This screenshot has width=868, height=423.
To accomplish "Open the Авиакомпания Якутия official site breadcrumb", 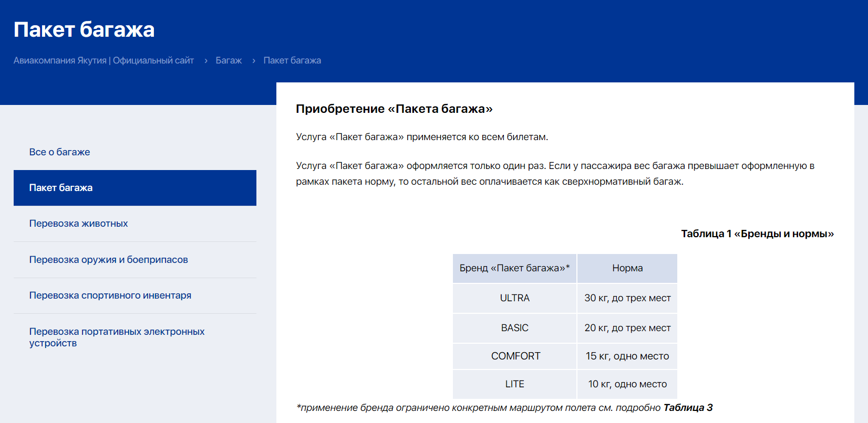I will pos(104,60).
